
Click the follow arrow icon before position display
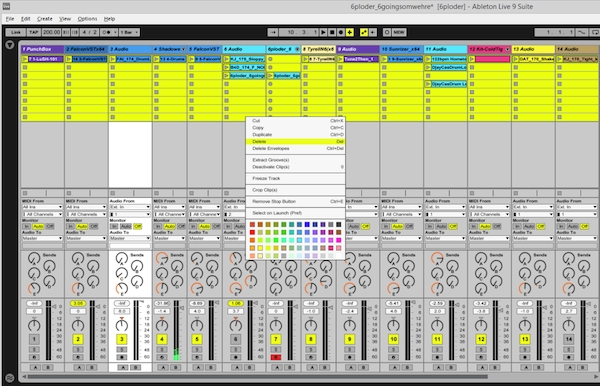click(273, 33)
